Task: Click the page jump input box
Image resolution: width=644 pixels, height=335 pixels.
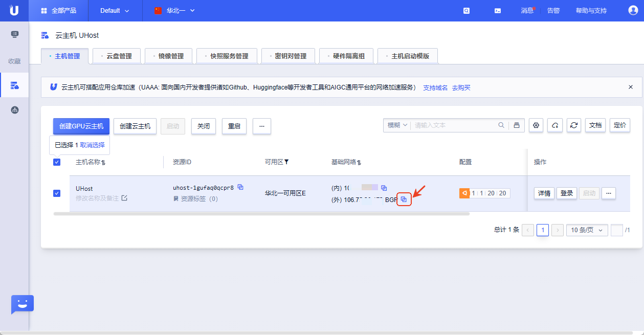Action: pos(617,230)
